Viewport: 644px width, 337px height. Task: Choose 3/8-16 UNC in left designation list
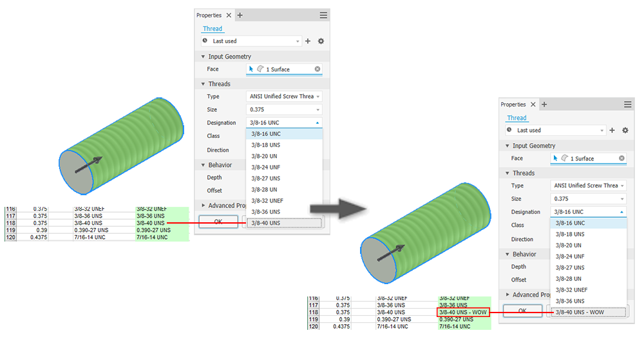coord(284,133)
